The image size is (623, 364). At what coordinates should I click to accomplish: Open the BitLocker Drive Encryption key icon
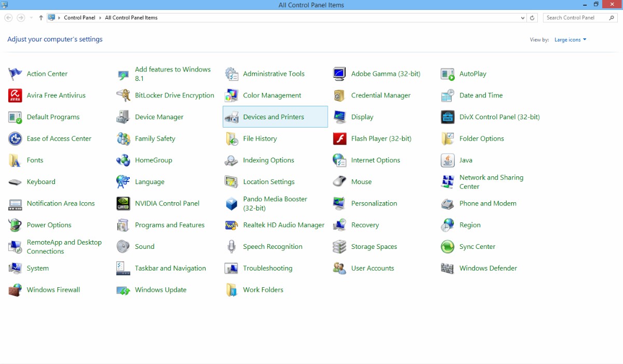(x=123, y=95)
